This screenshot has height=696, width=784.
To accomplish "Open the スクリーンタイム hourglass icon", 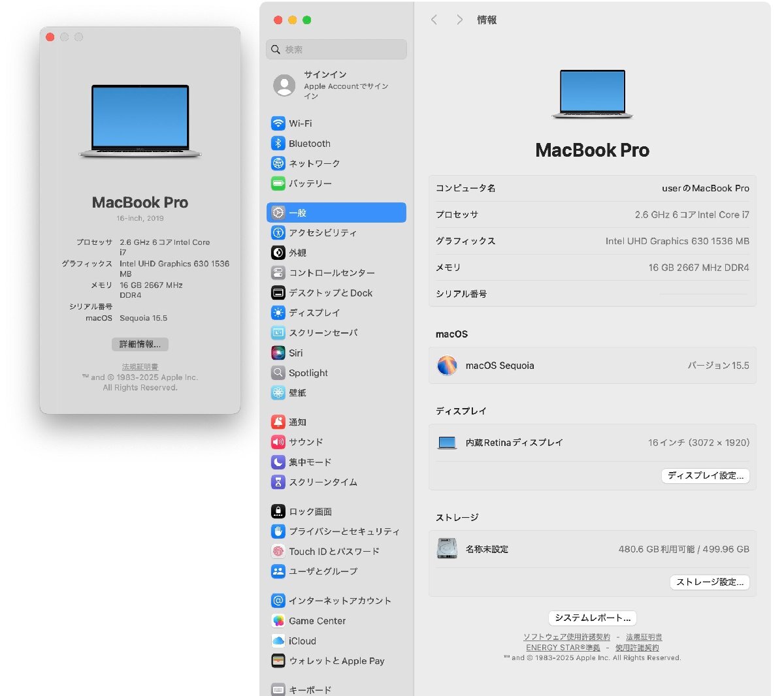I will tap(278, 482).
